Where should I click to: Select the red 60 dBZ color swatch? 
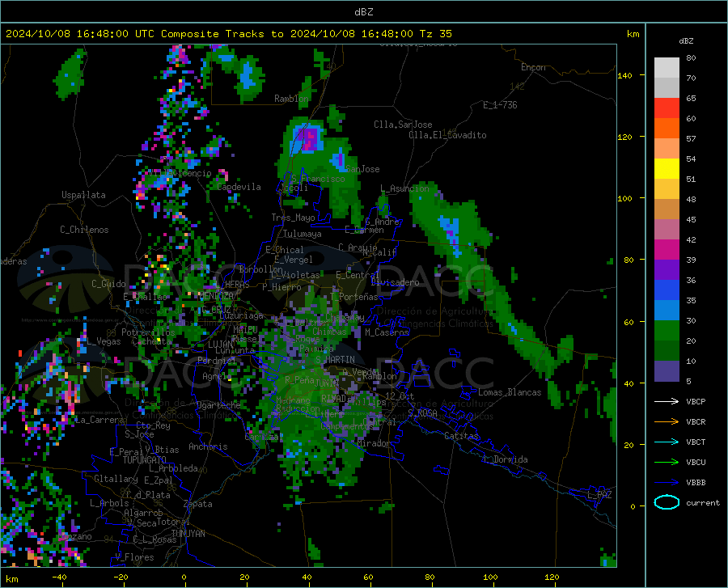pyautogui.click(x=667, y=108)
